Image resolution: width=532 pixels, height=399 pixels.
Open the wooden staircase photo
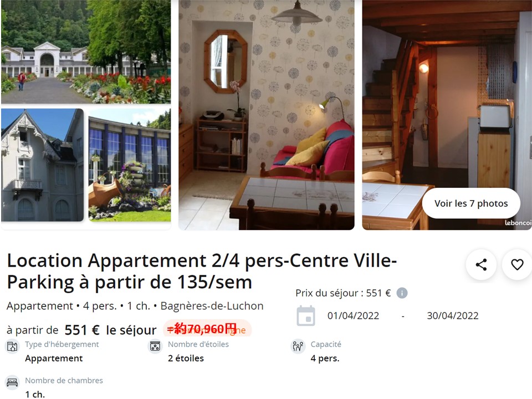[x=447, y=115]
